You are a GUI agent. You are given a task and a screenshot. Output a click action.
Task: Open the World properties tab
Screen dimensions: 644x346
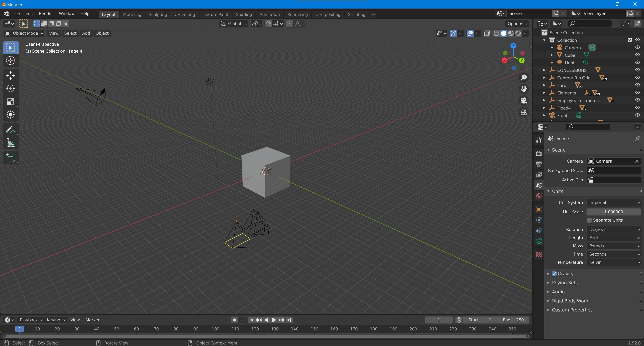pos(539,196)
